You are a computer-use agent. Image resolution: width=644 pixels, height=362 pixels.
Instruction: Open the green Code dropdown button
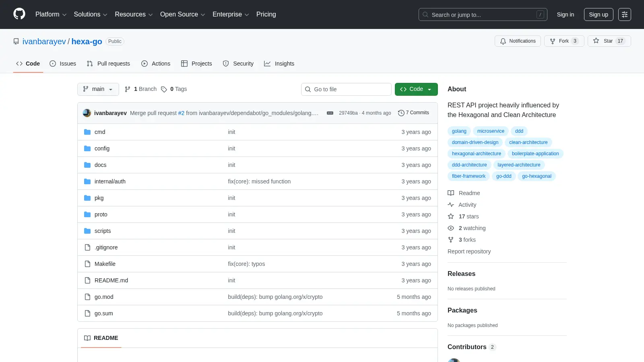pos(416,89)
